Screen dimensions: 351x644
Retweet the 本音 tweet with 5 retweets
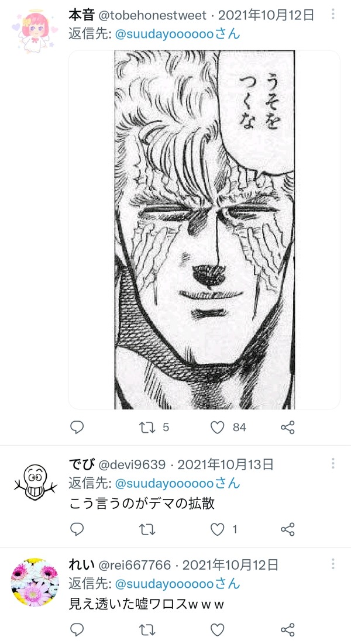click(x=147, y=428)
